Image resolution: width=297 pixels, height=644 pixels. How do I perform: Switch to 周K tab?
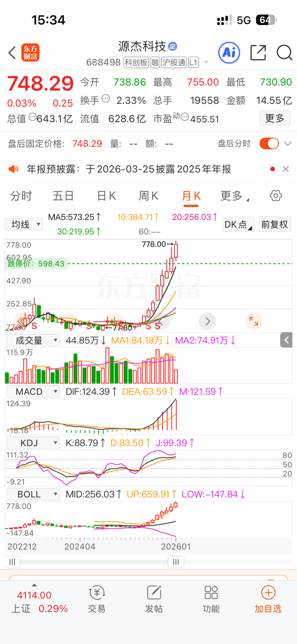point(148,196)
